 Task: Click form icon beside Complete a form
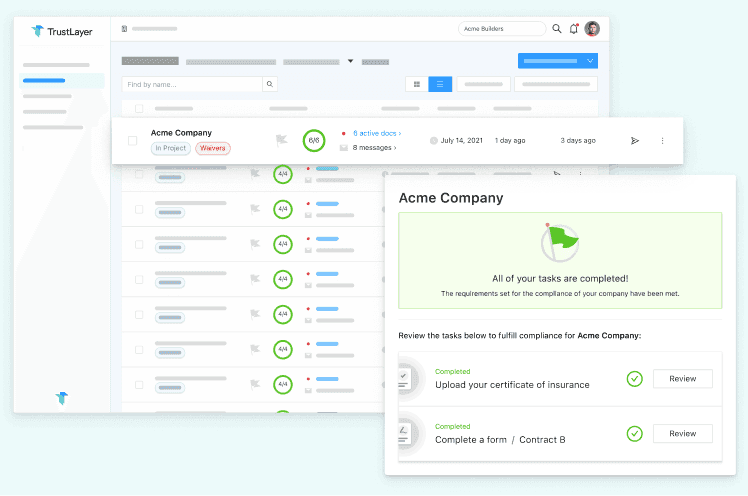(405, 434)
